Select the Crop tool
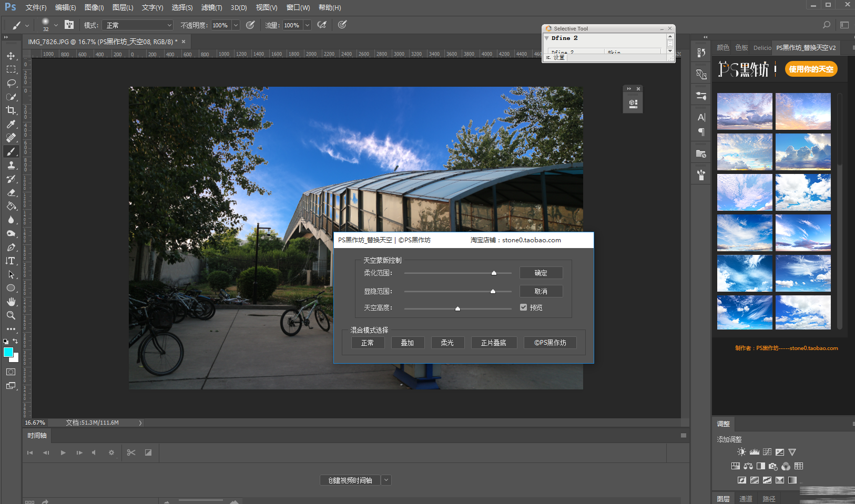The height and width of the screenshot is (504, 855). [x=11, y=110]
